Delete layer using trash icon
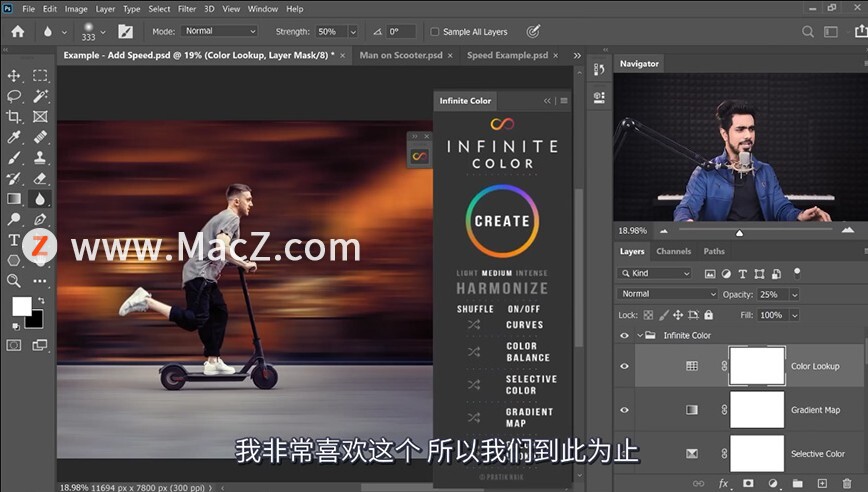 click(846, 483)
